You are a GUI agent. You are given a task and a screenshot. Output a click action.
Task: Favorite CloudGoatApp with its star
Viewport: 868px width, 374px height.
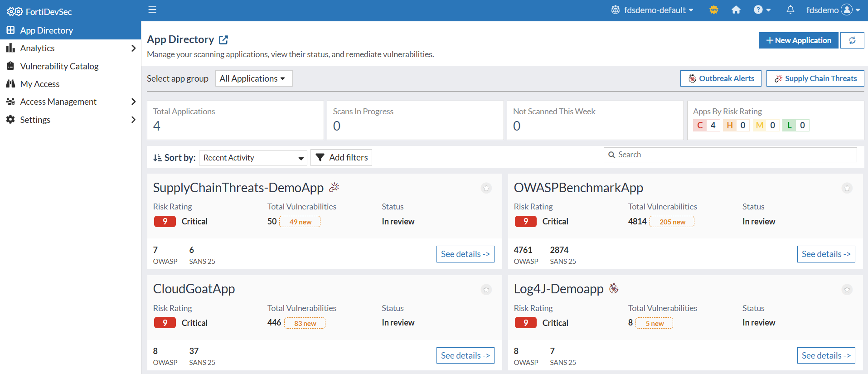coord(486,290)
